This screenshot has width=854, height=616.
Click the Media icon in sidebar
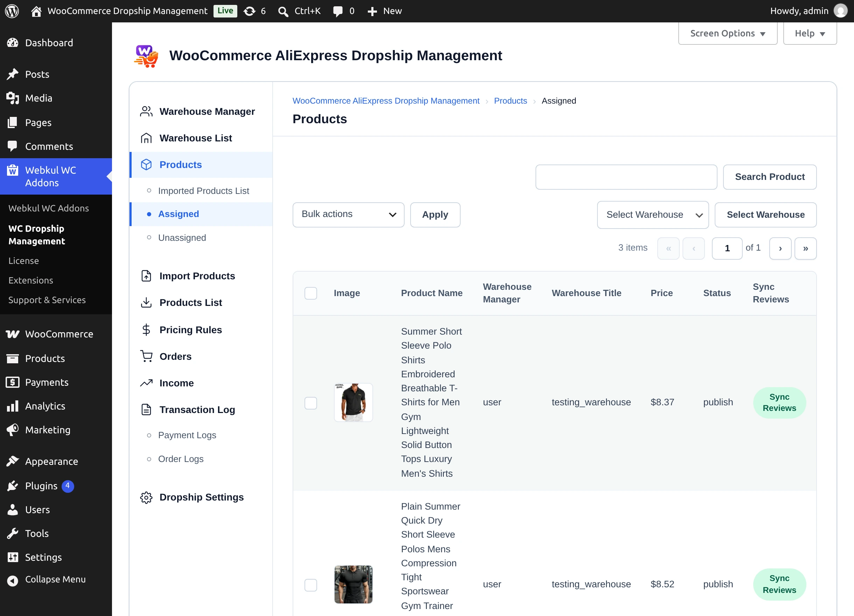13,98
